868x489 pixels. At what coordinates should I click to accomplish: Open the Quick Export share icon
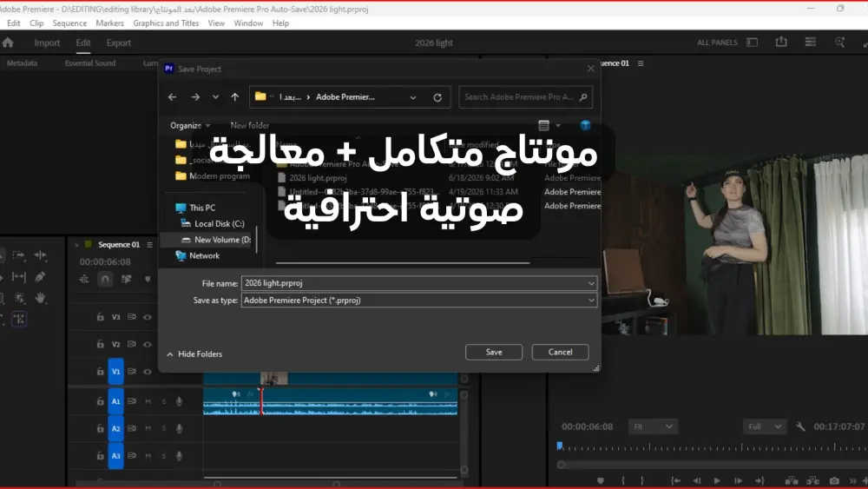(x=781, y=42)
